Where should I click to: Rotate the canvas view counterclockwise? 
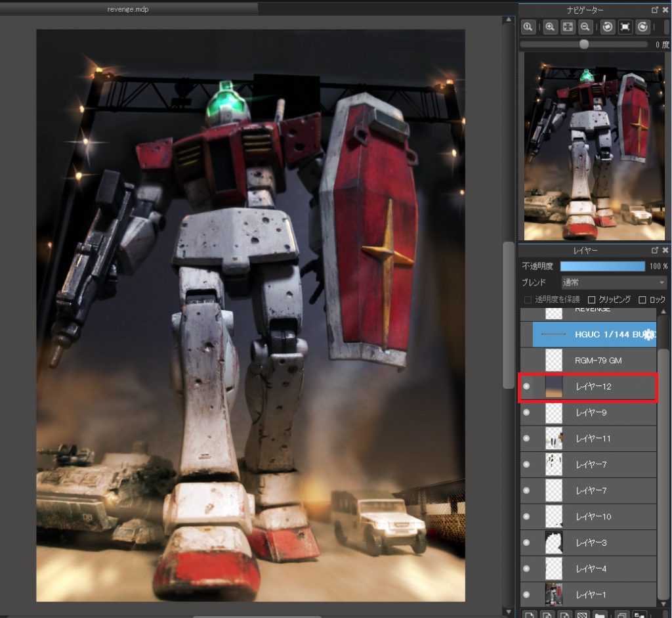[608, 27]
